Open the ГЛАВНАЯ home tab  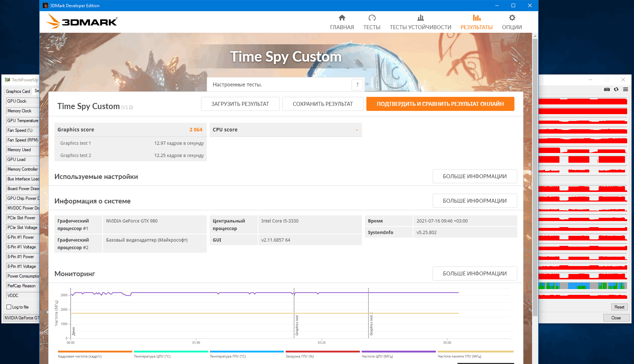(342, 22)
